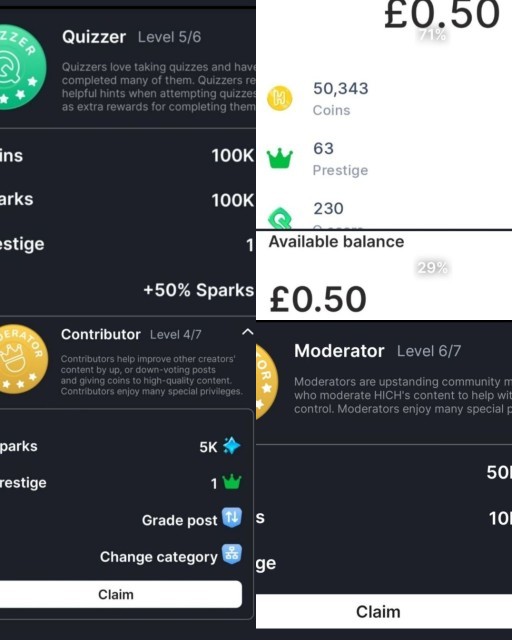Image resolution: width=512 pixels, height=640 pixels.
Task: Click the gold Contributor crown badge
Action: click(24, 359)
